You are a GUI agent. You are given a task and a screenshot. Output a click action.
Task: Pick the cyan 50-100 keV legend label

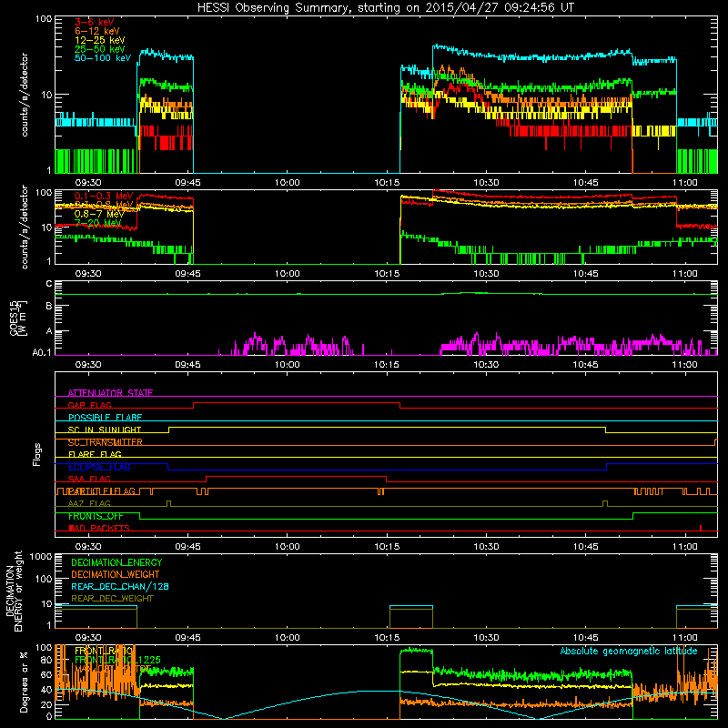pyautogui.click(x=103, y=58)
